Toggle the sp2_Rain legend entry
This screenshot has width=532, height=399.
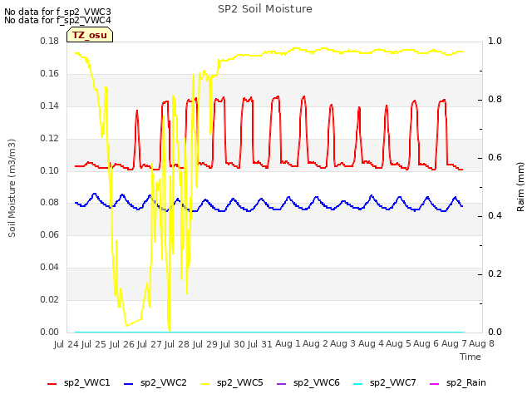click(x=458, y=382)
